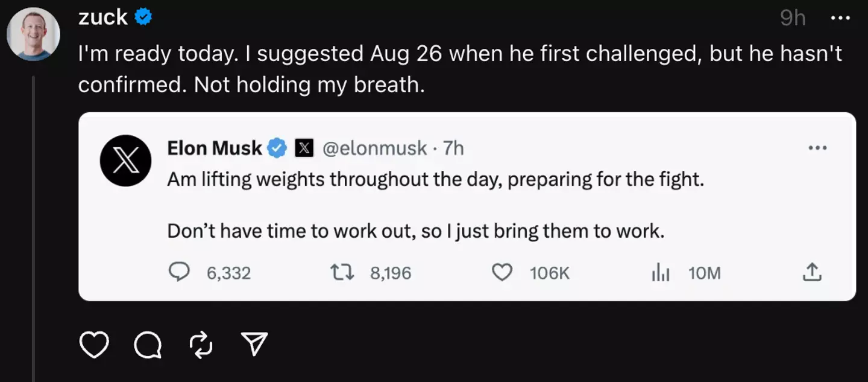Click the zuck username
868x382 pixels.
(102, 18)
